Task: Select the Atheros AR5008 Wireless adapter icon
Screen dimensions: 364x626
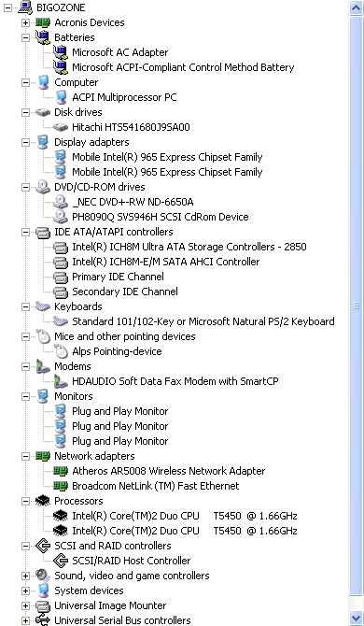Action: coord(61,471)
